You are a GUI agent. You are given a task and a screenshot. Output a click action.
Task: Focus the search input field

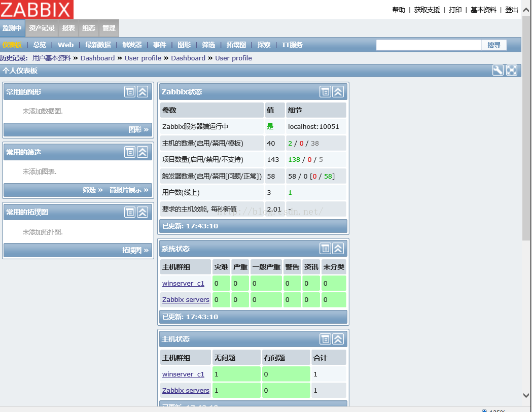click(429, 45)
